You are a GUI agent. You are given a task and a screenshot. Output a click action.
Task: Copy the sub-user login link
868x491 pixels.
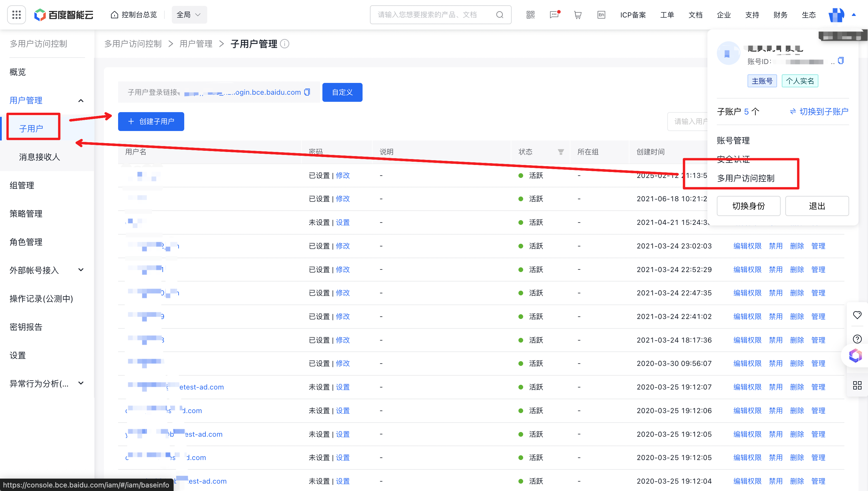[307, 92]
